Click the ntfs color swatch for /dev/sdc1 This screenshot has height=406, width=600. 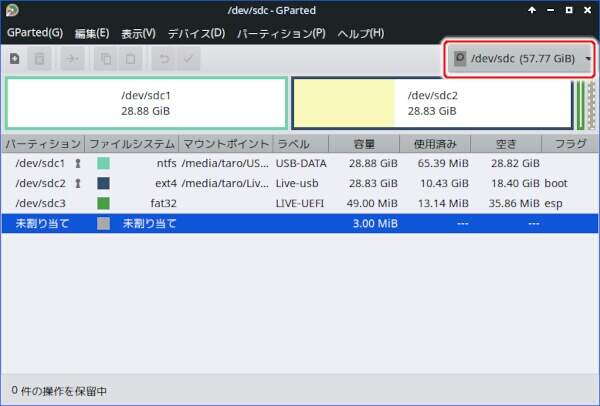tap(103, 163)
